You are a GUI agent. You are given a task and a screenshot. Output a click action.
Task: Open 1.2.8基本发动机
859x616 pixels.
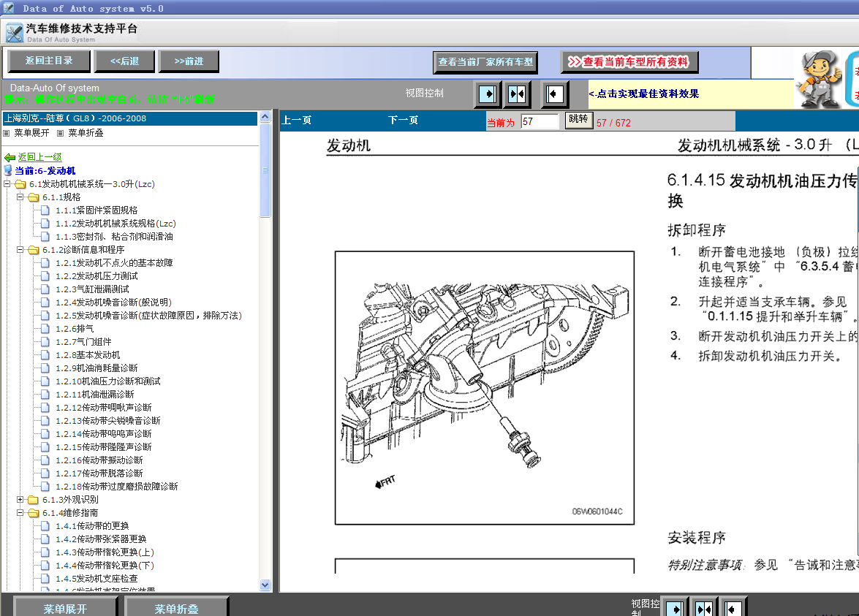pyautogui.click(x=88, y=355)
